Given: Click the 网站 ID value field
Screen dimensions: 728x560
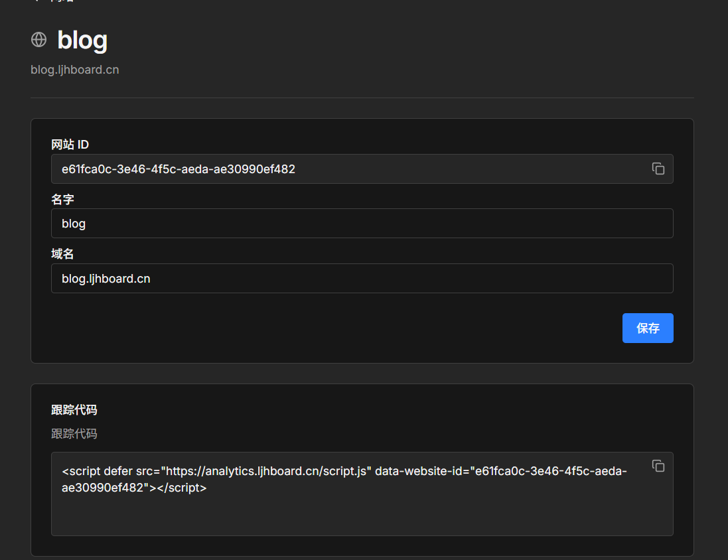Looking at the screenshot, I should click(362, 169).
